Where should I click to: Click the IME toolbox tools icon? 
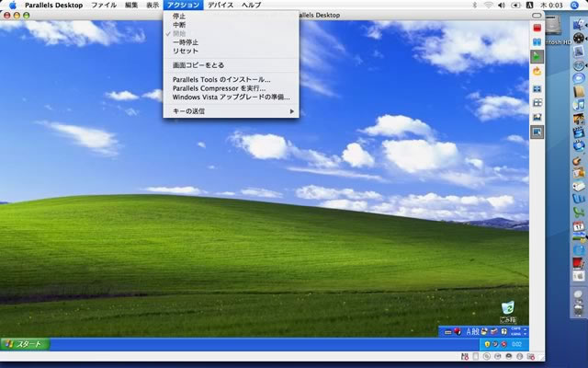point(494,331)
